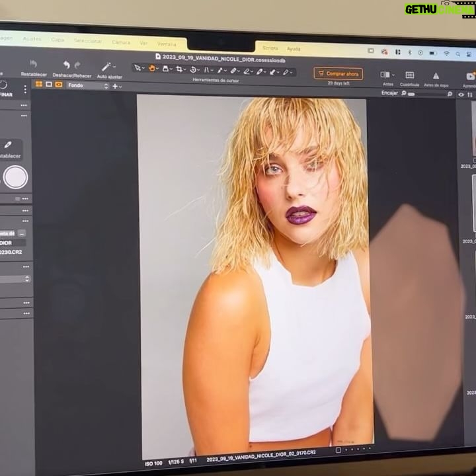The image size is (476, 476).
Task: Expand the Select pointer tool options arrow
Action: click(143, 69)
